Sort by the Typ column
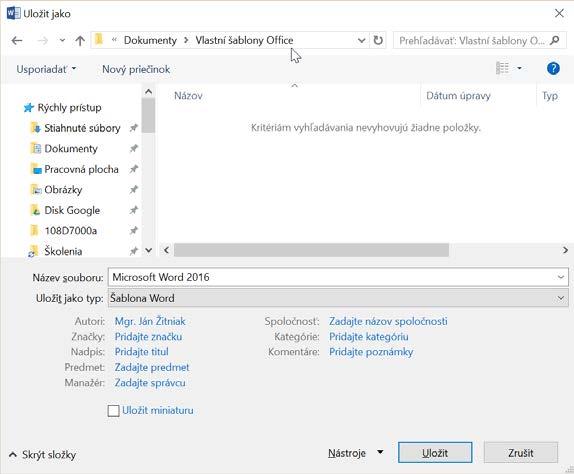This screenshot has height=474, width=574. pyautogui.click(x=550, y=96)
